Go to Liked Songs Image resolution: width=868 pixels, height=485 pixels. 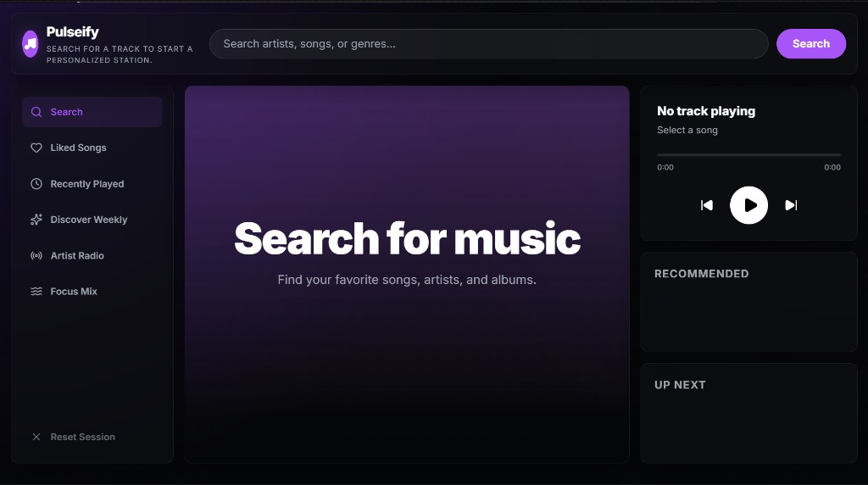pos(92,148)
